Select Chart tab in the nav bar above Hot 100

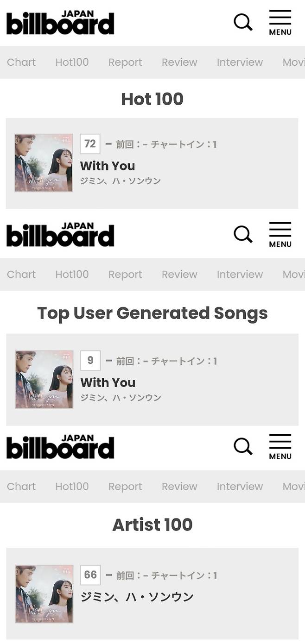coord(21,62)
